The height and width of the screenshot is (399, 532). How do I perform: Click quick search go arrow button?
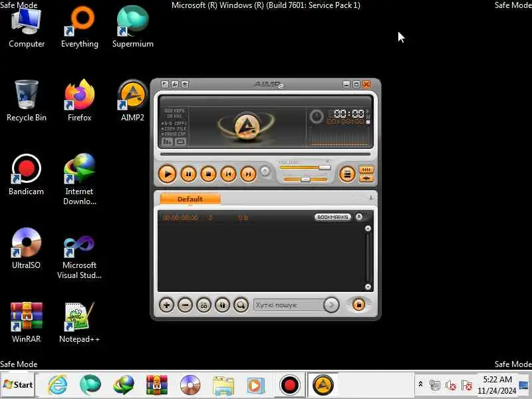tap(331, 305)
